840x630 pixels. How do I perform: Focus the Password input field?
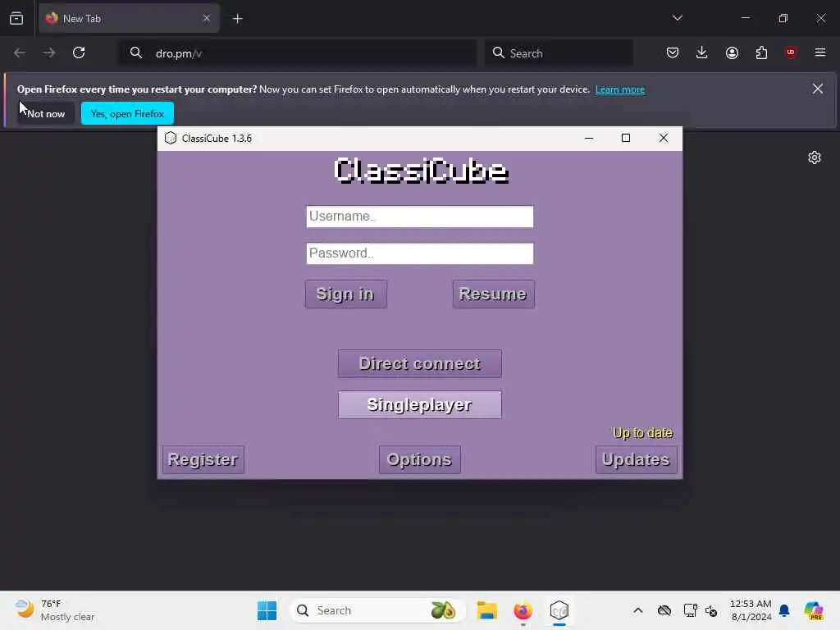419,253
